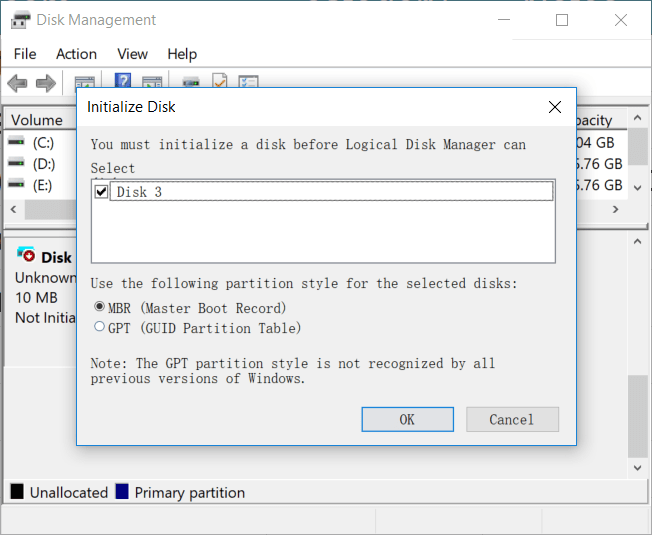The height and width of the screenshot is (535, 652).
Task: Click the document checkmark toolbar icon
Action: pos(220,80)
